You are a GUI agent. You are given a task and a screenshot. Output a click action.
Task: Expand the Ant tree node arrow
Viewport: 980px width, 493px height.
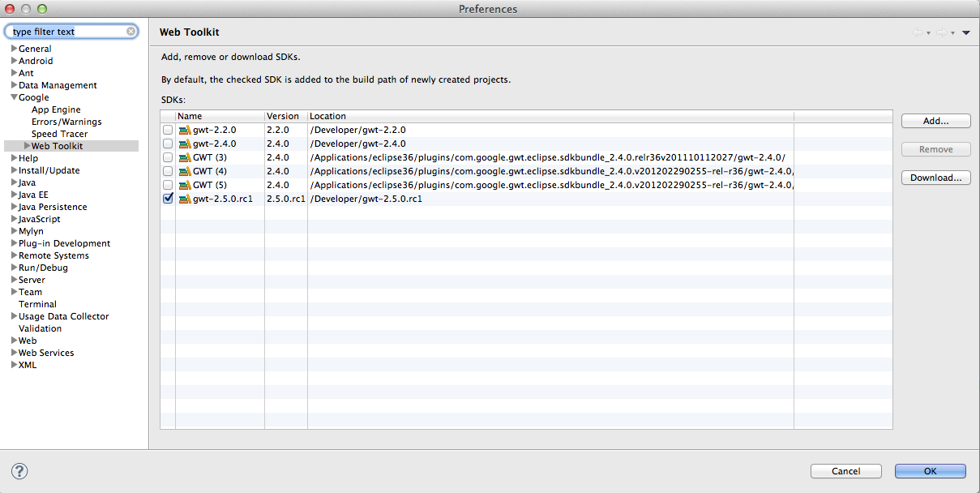click(14, 73)
